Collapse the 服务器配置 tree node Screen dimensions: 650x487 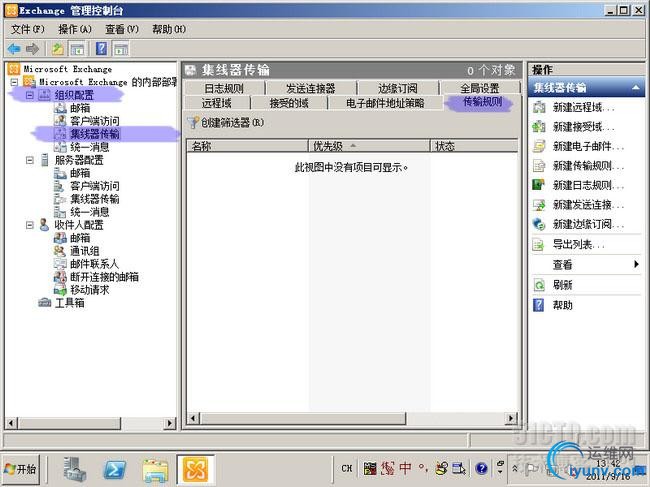[x=30, y=160]
